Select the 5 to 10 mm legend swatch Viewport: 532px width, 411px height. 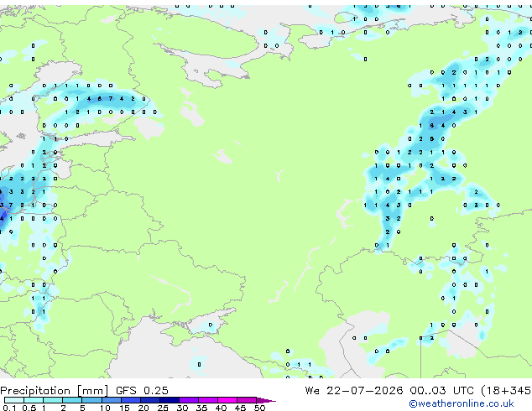click(91, 400)
